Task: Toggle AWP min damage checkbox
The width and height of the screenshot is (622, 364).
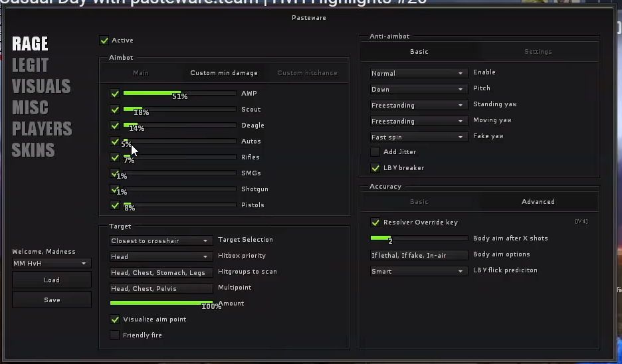Action: [115, 94]
